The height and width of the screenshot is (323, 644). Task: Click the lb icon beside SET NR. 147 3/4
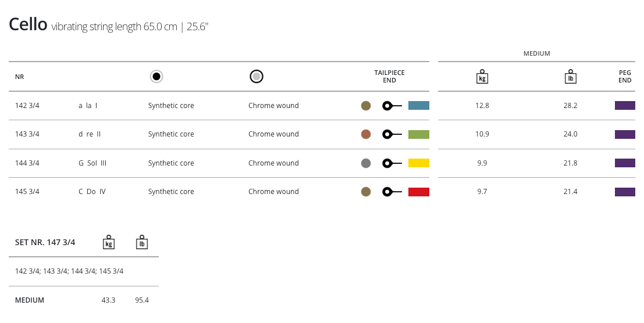coord(141,242)
